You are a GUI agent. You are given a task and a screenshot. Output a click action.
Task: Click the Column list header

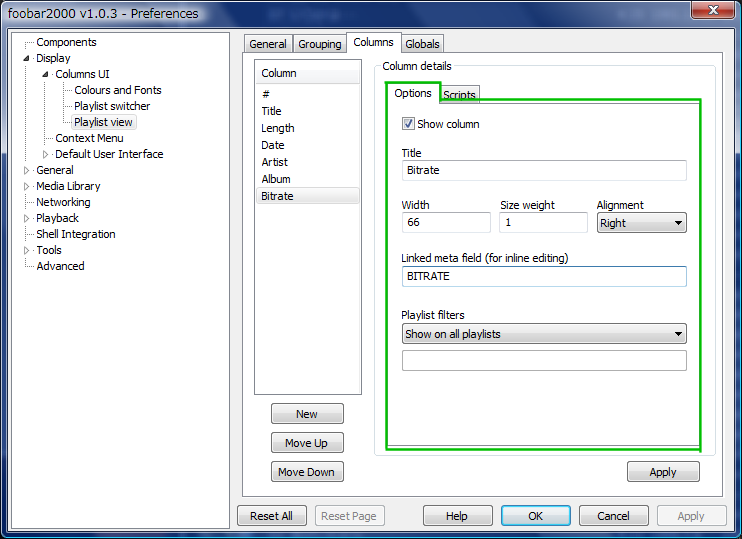[x=308, y=73]
